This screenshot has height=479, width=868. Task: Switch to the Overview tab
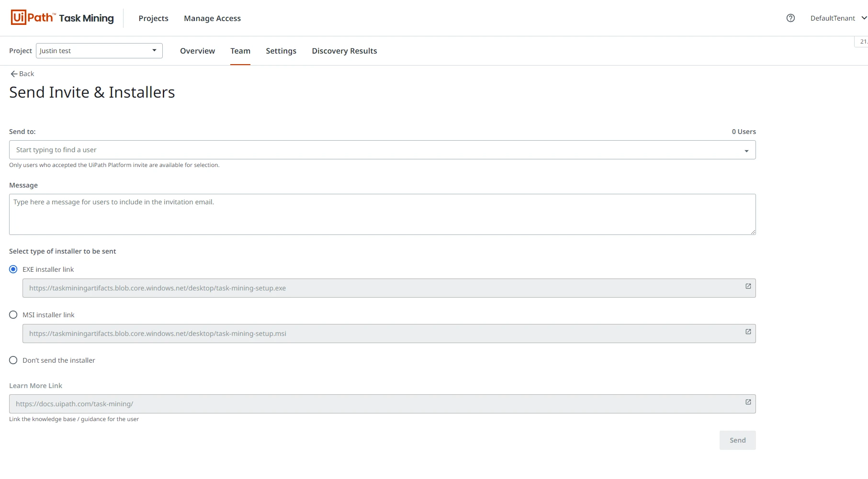198,51
